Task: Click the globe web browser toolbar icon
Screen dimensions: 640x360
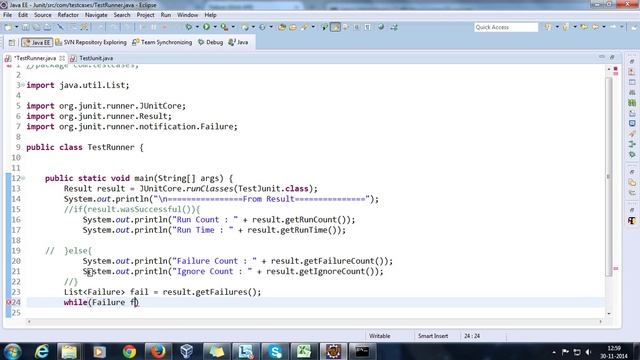Action: (381, 27)
